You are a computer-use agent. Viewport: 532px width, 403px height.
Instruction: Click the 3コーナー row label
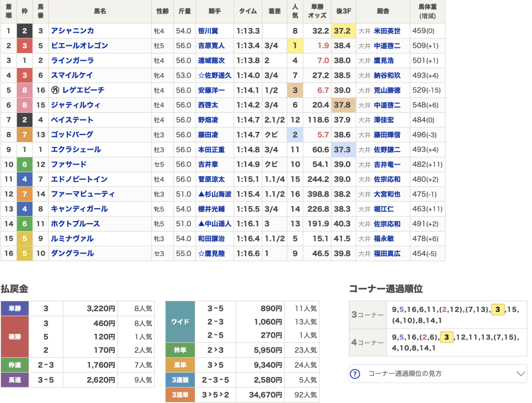coord(367,315)
